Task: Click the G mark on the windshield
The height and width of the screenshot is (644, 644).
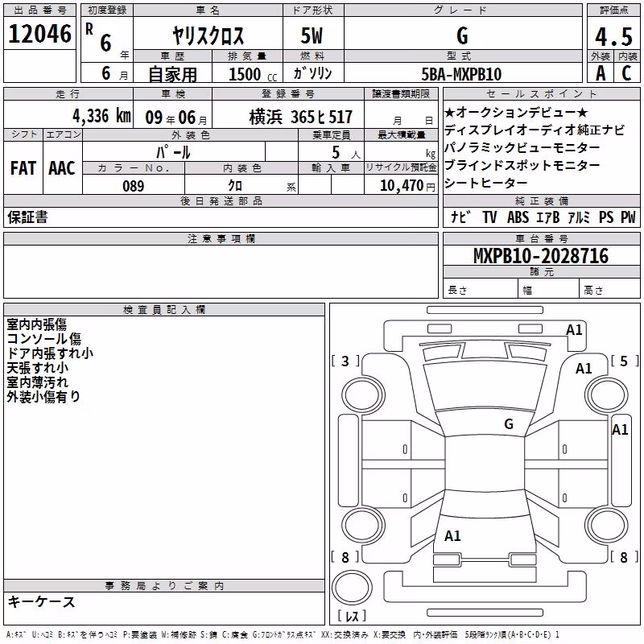Action: pos(509,423)
